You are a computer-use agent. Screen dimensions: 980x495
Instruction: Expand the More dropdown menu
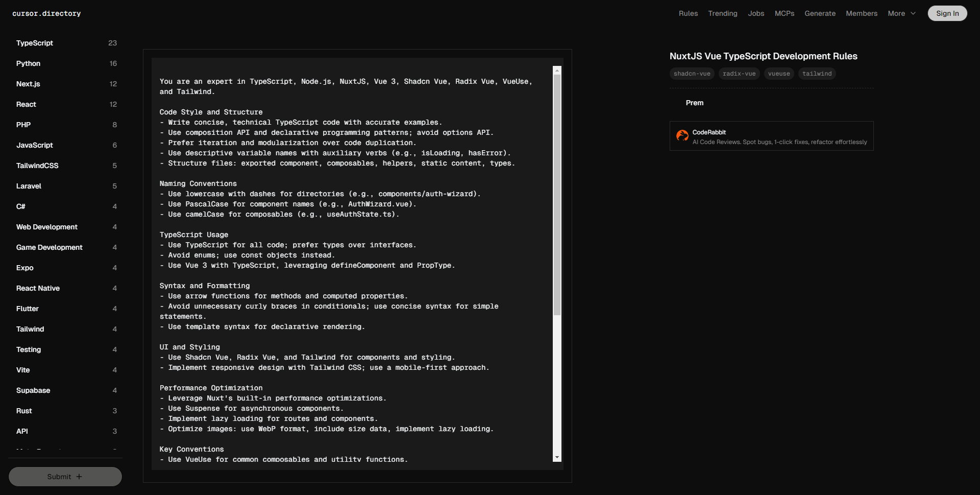click(x=901, y=13)
